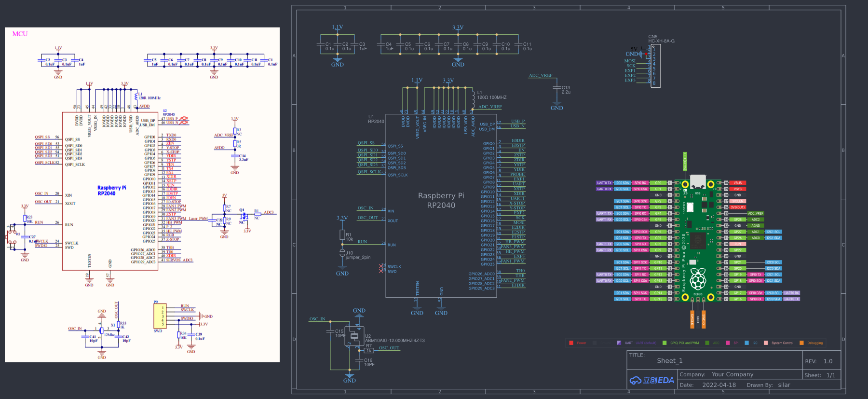
Task: Click the blue I2C legend swatch
Action: 747,343
